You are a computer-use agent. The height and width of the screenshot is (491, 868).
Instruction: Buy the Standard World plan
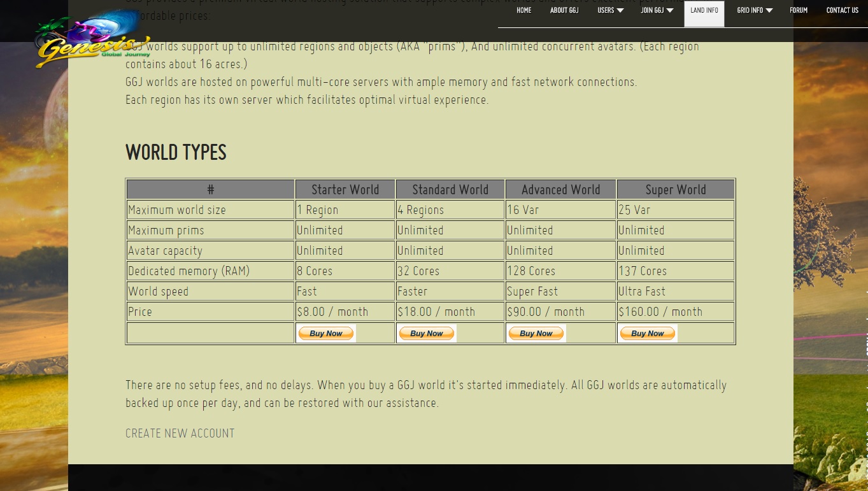pos(427,333)
